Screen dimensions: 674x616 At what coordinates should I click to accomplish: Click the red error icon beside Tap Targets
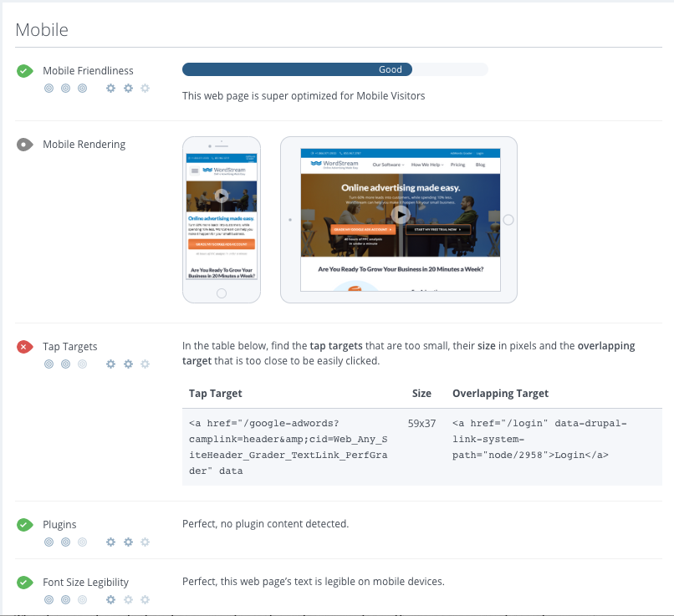(x=24, y=346)
